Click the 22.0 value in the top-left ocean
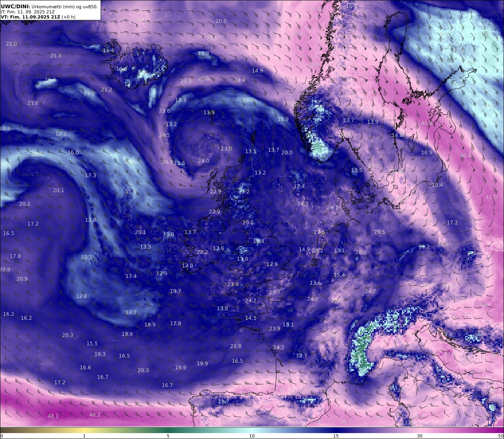The image size is (504, 439). (x=11, y=44)
